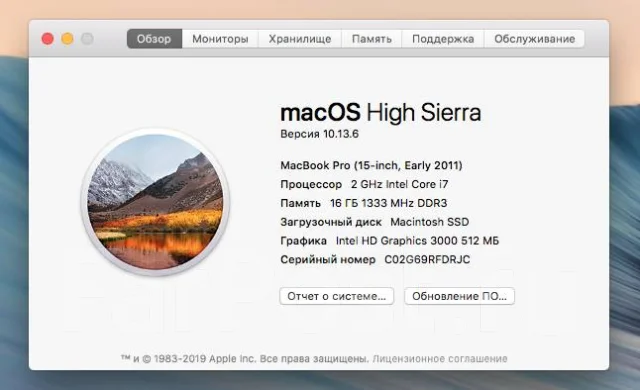The width and height of the screenshot is (640, 390).
Task: Click the 2 GHz Intel Core i7 value
Action: (400, 184)
